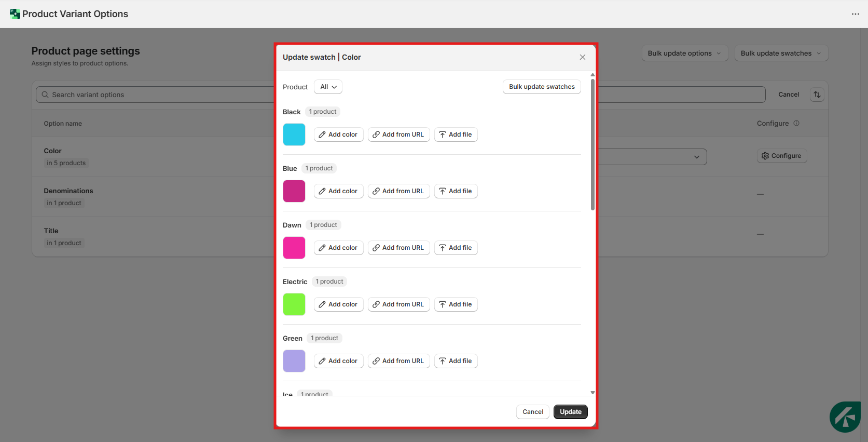Image resolution: width=868 pixels, height=442 pixels.
Task: Click Bulk update swatches inside the dialog
Action: [x=541, y=87]
